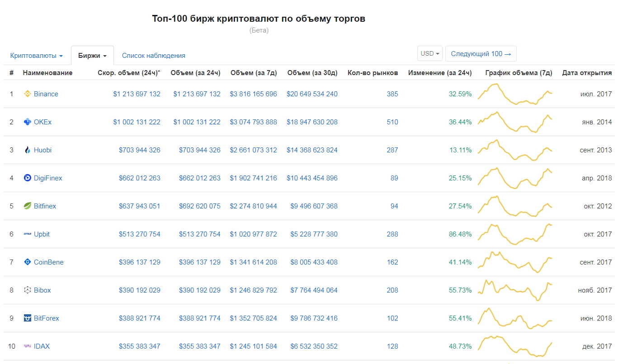Click the Bitfinex leaf logo icon
The image size is (623, 364).
click(27, 206)
